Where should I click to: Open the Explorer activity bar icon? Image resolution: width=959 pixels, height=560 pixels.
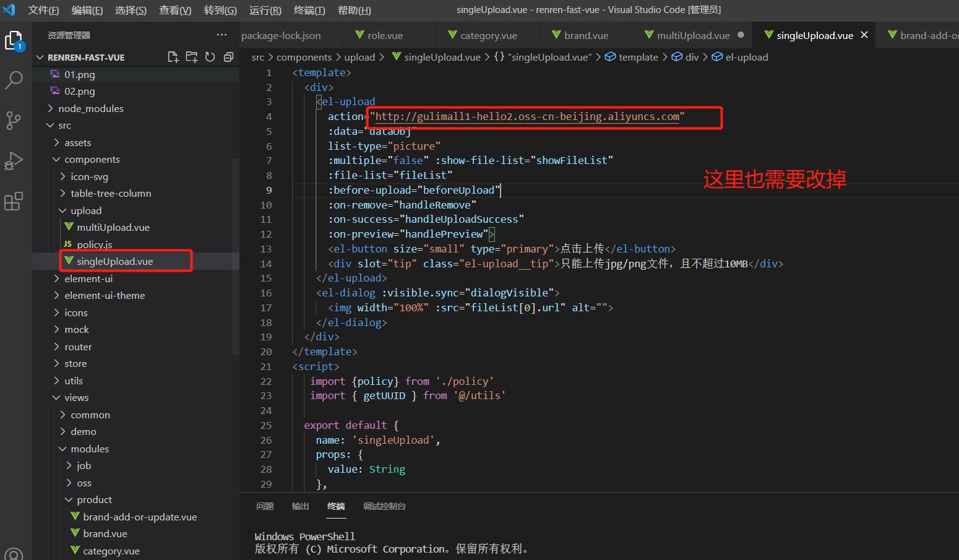14,41
